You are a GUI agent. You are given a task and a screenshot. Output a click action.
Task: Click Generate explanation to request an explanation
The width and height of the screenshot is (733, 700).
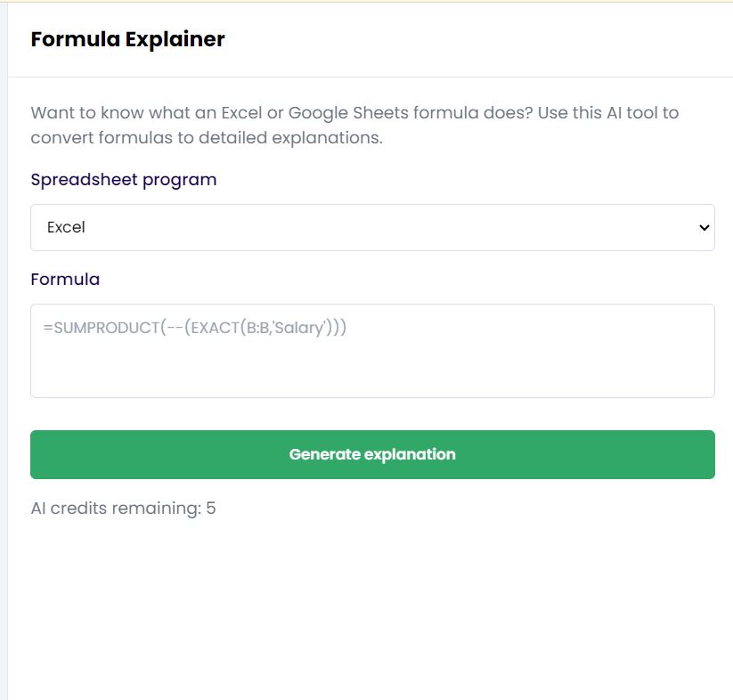click(x=372, y=454)
